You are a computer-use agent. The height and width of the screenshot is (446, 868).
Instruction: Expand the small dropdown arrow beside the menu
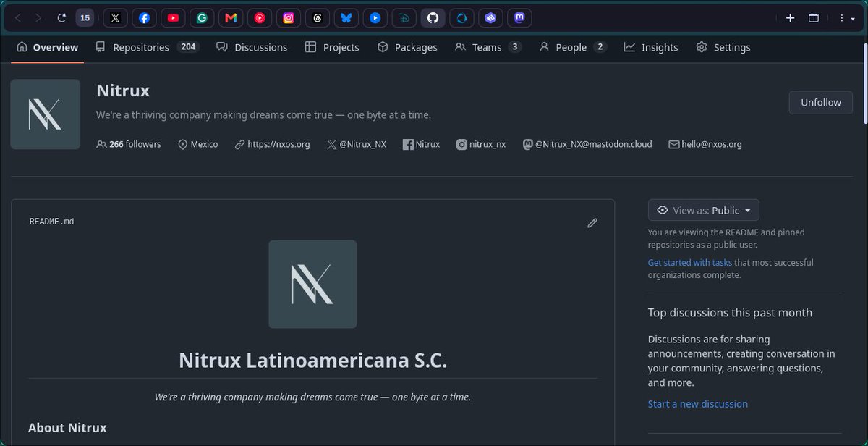click(854, 18)
